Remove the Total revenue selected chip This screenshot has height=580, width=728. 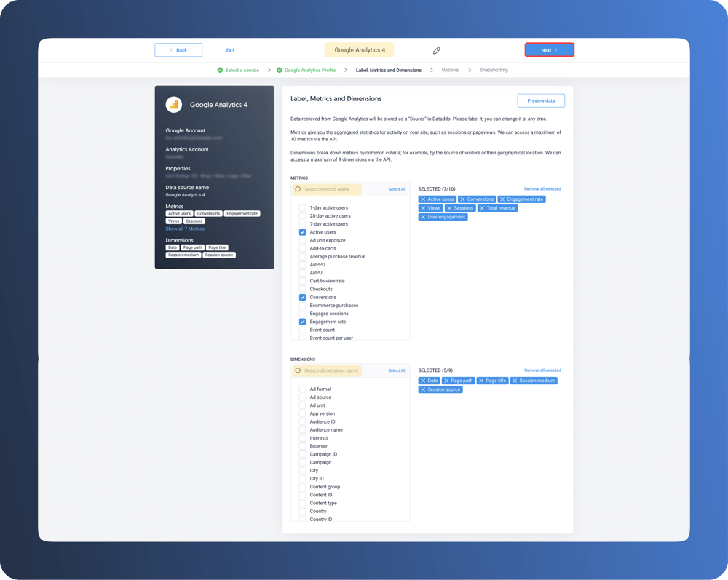coord(482,208)
